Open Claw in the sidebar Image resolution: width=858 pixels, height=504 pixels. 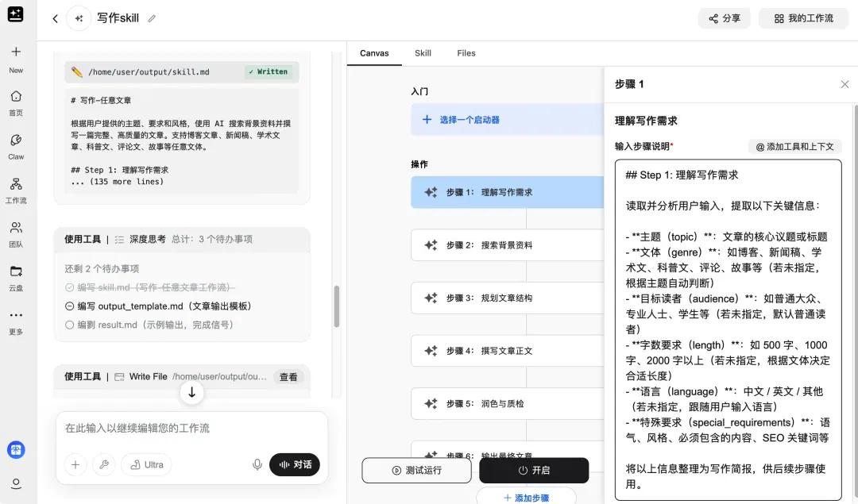point(16,147)
